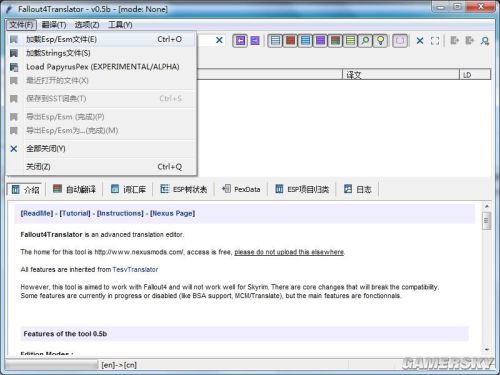Toggle the pale pink square toolbar button

point(400,41)
